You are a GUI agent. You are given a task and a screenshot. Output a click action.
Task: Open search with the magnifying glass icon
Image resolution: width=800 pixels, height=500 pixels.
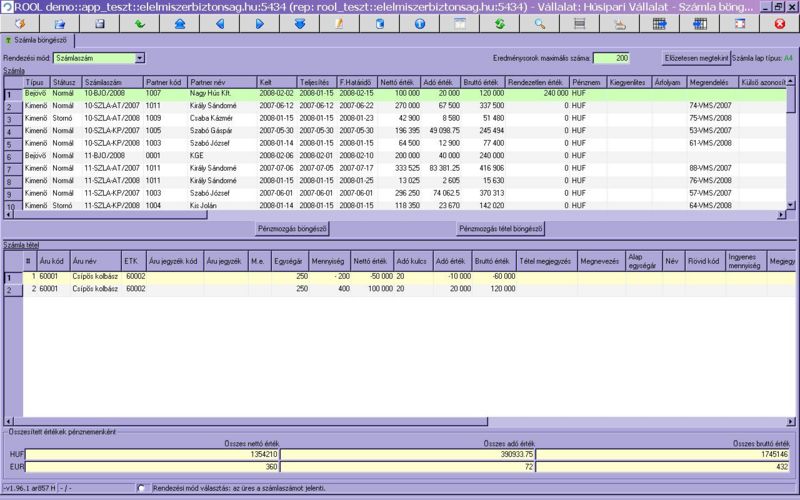(539, 23)
